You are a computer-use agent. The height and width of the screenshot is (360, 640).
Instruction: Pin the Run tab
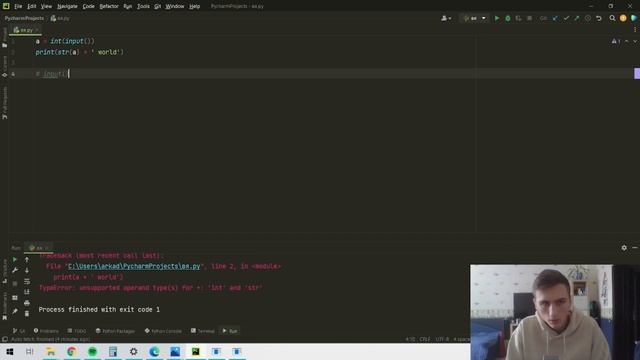click(15, 311)
